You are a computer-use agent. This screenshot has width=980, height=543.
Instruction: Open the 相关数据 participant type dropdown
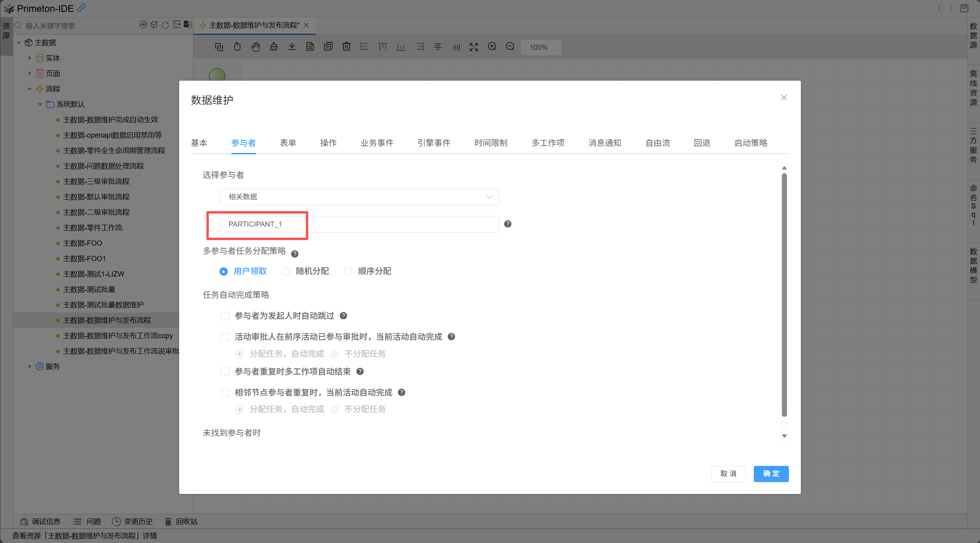pos(359,197)
